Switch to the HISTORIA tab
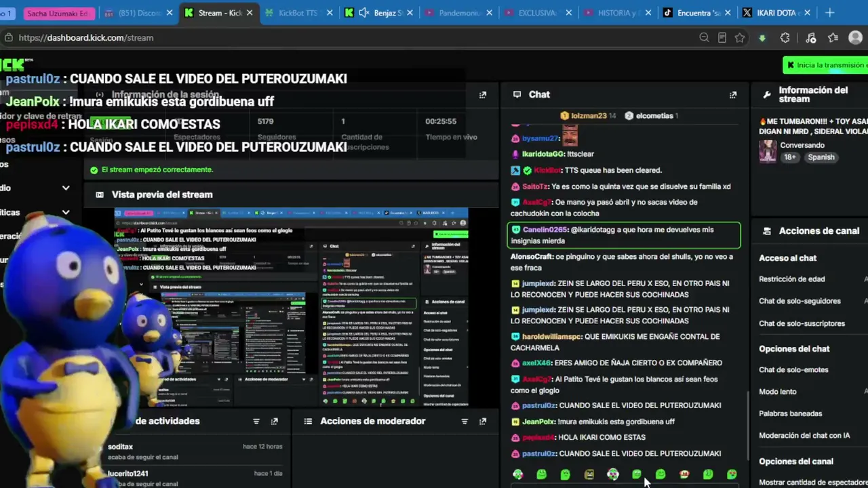The width and height of the screenshot is (868, 488). 618,13
